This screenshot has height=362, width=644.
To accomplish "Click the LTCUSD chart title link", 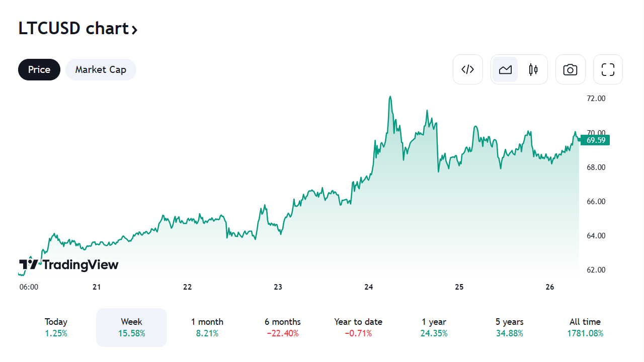I will coord(74,29).
